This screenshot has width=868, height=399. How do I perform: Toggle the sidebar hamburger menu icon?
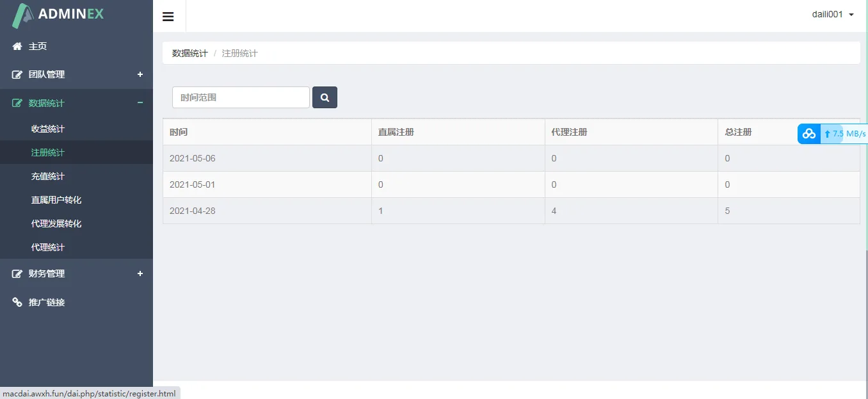point(168,17)
